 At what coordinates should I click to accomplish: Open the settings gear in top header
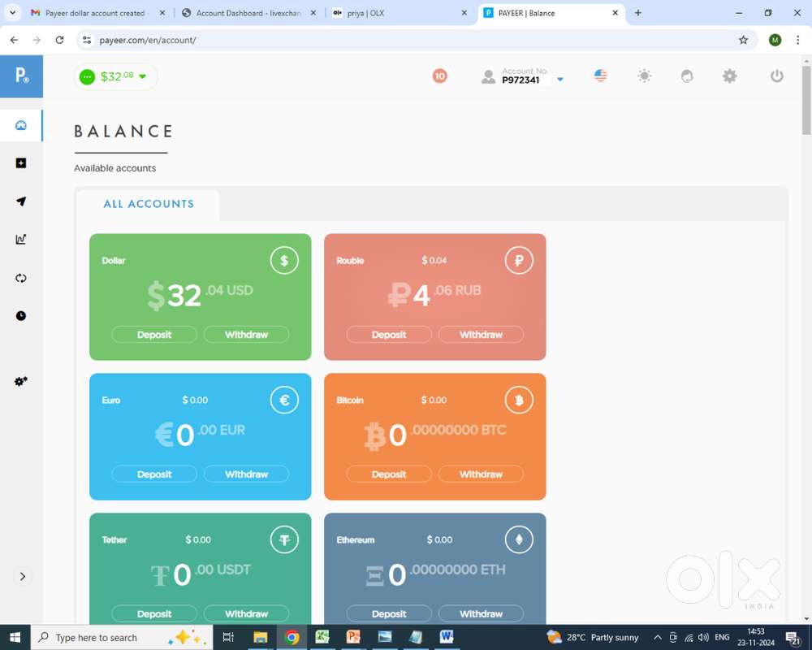[x=729, y=76]
